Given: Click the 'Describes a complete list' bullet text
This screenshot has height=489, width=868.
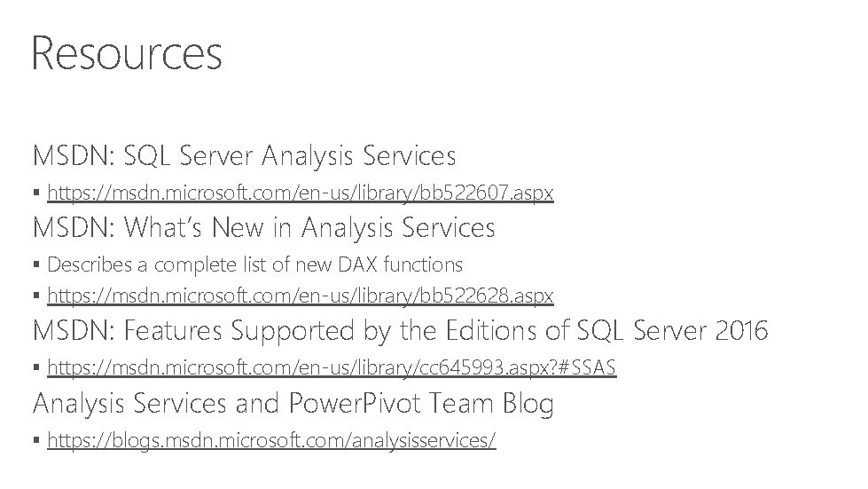Looking at the screenshot, I should point(254,264).
